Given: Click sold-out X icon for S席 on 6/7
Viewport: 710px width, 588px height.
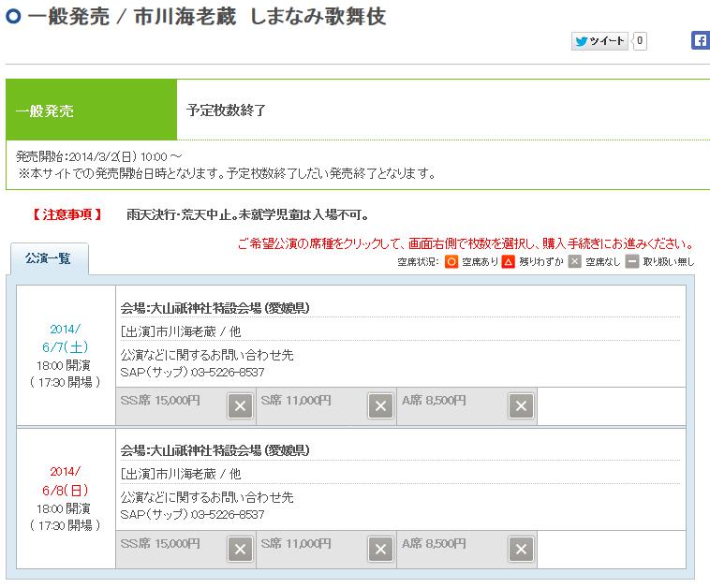Looking at the screenshot, I should [x=379, y=405].
